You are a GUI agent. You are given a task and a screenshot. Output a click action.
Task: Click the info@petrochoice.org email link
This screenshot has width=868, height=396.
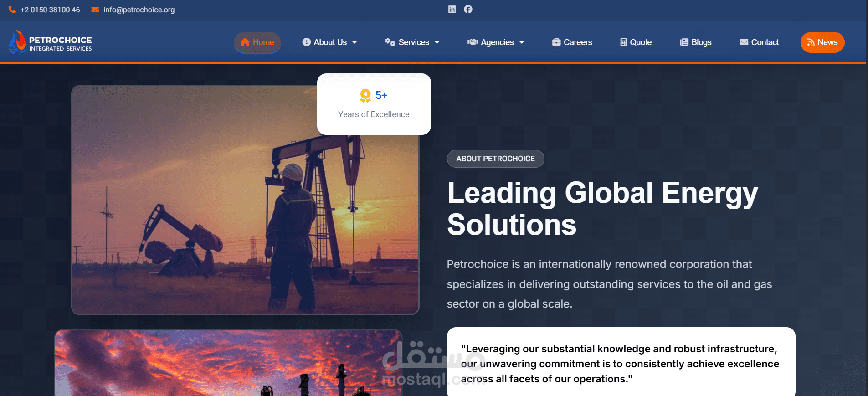click(139, 10)
